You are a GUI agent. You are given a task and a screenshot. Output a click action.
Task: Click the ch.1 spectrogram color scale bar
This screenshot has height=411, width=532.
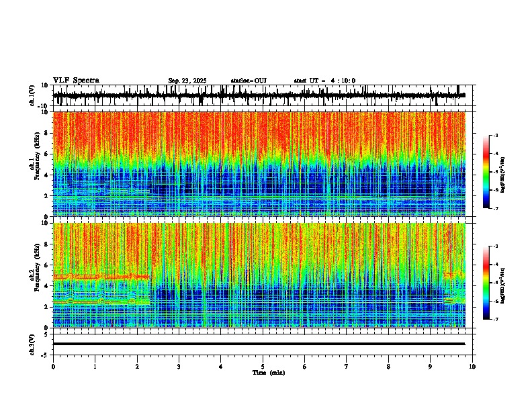(486, 172)
